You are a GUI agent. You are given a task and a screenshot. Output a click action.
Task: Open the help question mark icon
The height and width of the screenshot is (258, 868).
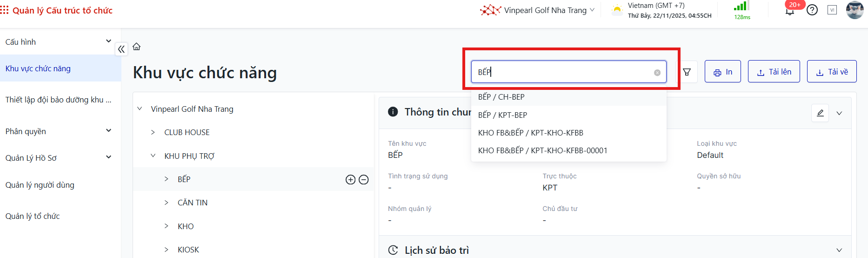[x=812, y=10]
